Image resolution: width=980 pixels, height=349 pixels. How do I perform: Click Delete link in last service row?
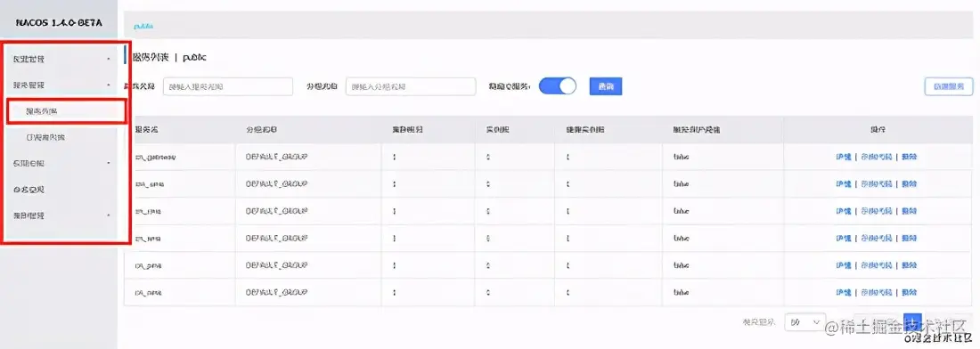(x=910, y=292)
